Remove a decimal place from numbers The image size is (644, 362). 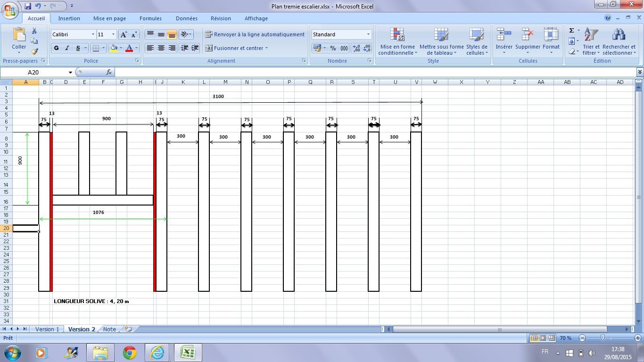click(366, 48)
